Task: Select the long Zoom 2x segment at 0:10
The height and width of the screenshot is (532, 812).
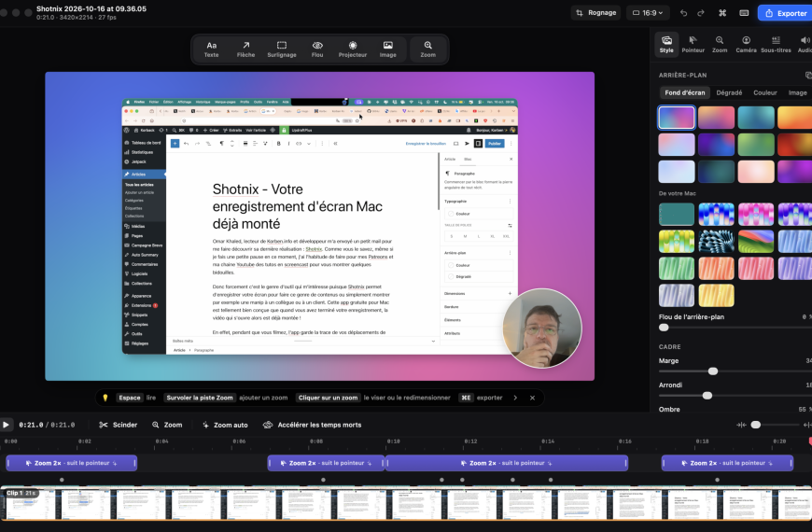Action: coord(507,463)
